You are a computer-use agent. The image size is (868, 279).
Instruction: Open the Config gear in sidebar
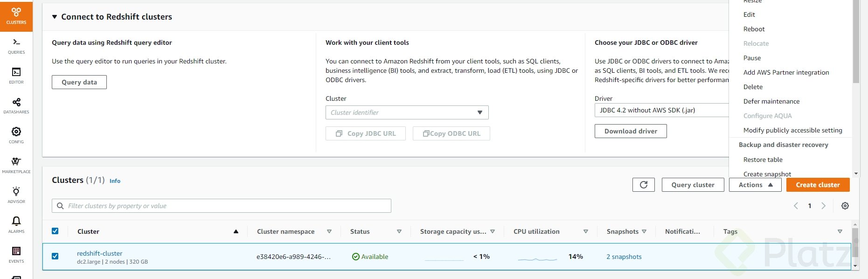pos(16,135)
